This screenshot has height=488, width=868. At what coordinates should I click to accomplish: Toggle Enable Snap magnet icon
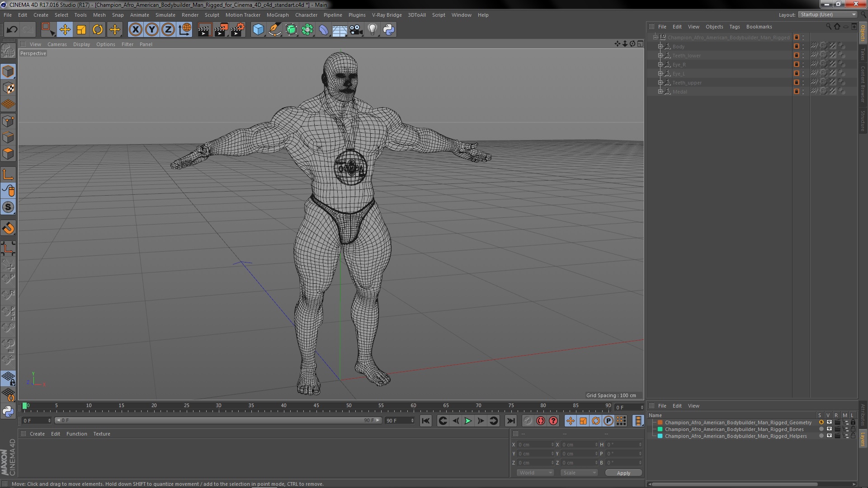point(8,228)
